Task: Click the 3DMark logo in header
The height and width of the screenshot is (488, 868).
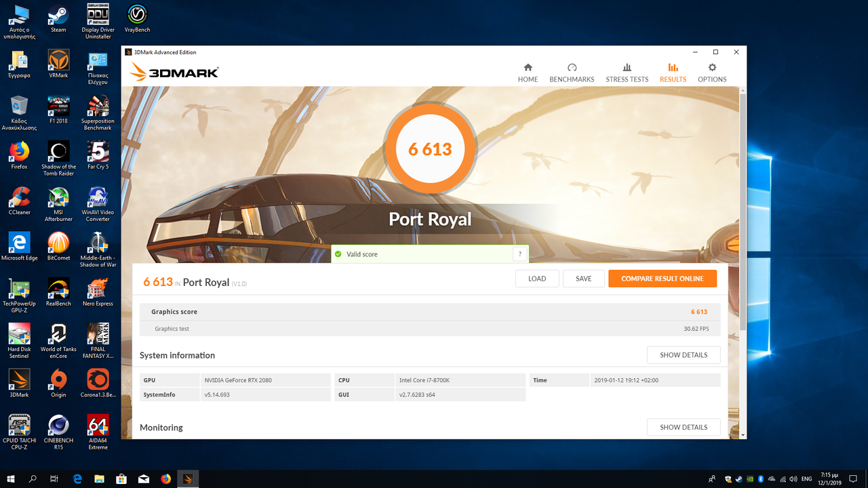Action: 174,72
